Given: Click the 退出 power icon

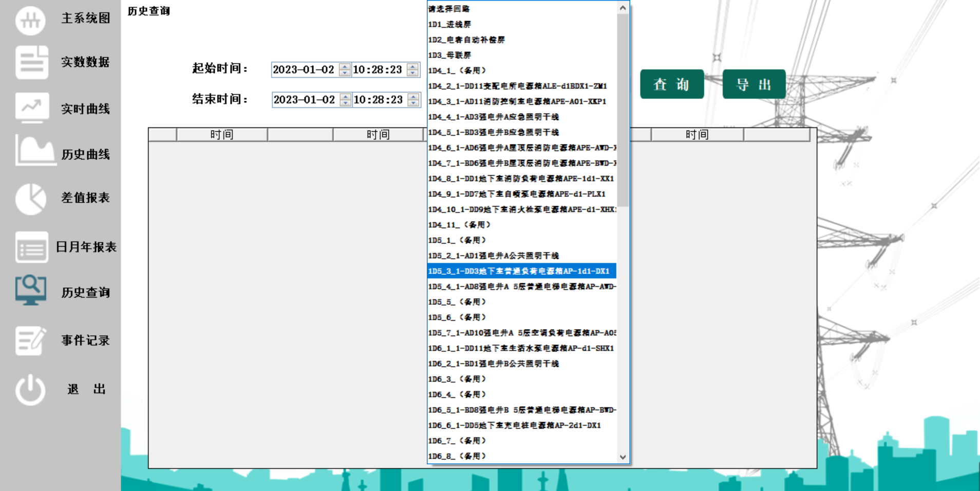Looking at the screenshot, I should pos(31,389).
